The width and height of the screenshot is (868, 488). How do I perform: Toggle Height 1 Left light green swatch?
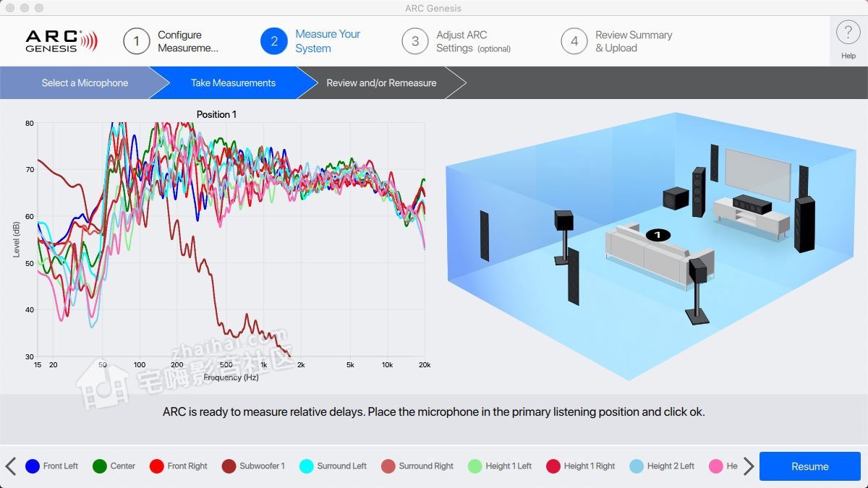[475, 466]
